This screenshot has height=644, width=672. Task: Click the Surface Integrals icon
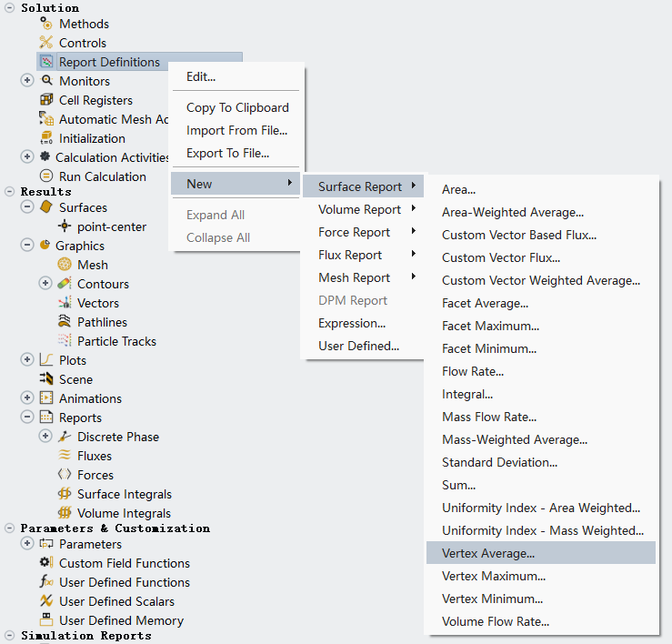(65, 494)
